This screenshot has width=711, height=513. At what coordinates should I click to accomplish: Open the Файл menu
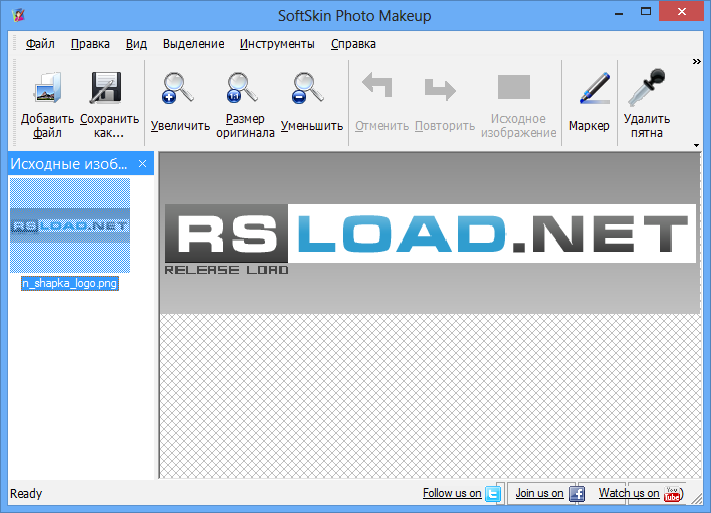point(40,44)
